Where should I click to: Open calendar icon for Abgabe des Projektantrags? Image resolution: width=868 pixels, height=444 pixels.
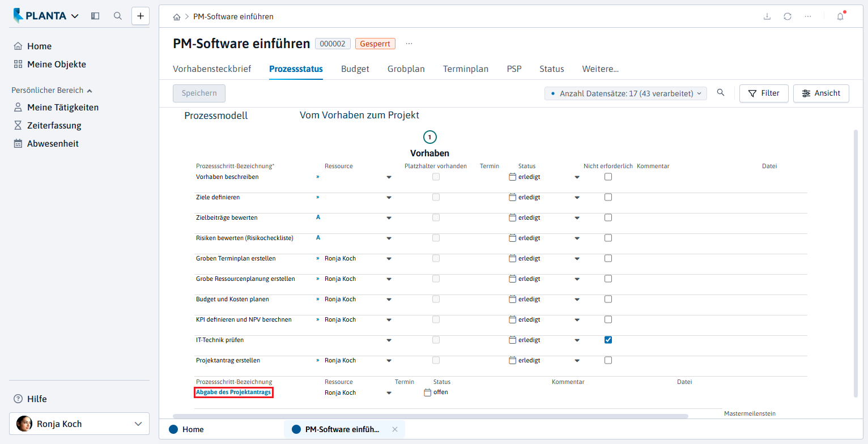coord(428,392)
